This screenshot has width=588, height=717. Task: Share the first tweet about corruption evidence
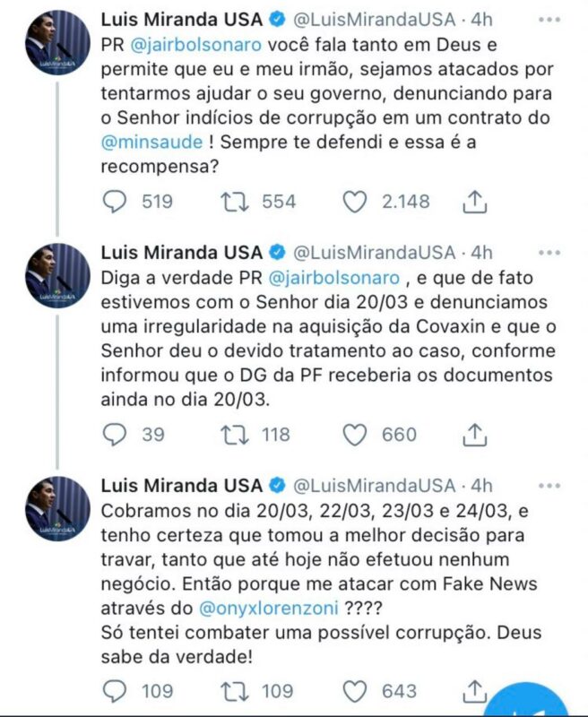point(476,202)
